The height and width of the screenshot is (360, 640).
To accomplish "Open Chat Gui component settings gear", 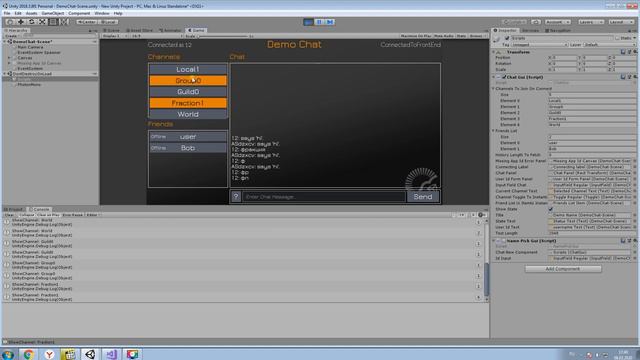I will click(x=635, y=77).
